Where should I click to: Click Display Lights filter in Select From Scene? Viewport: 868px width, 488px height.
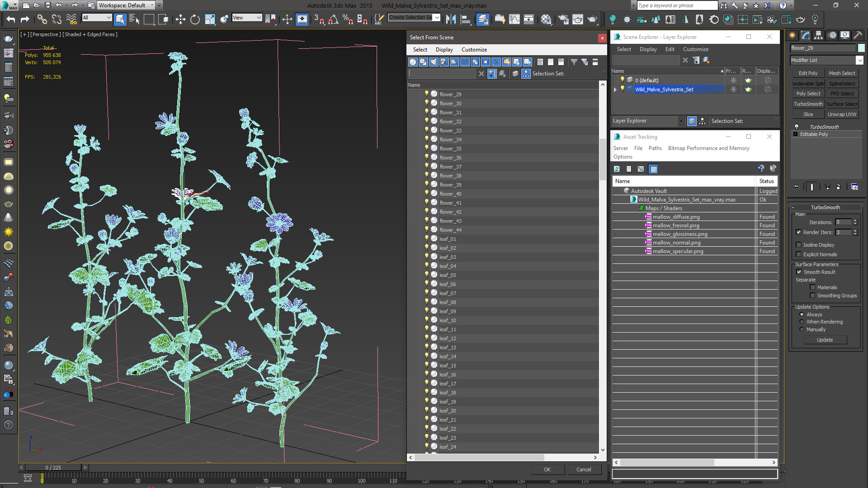pos(434,62)
